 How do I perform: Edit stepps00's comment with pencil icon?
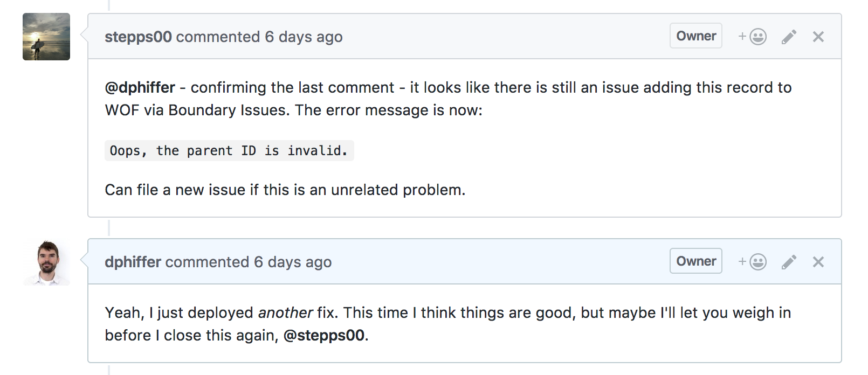point(789,37)
